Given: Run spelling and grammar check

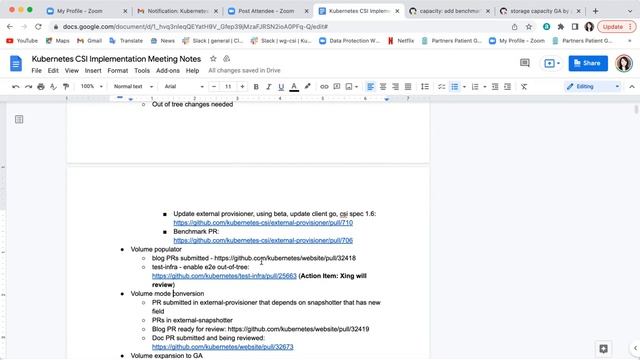Looking at the screenshot, I should point(53,87).
